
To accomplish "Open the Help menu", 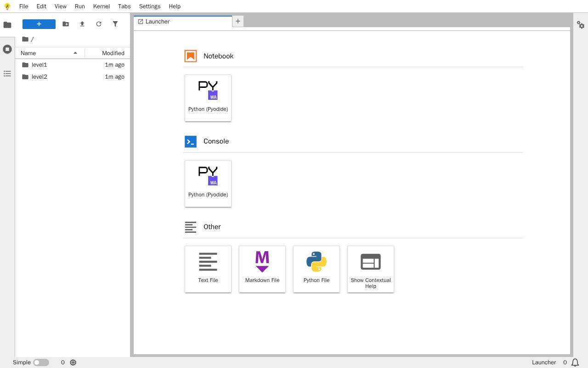I will (x=175, y=6).
